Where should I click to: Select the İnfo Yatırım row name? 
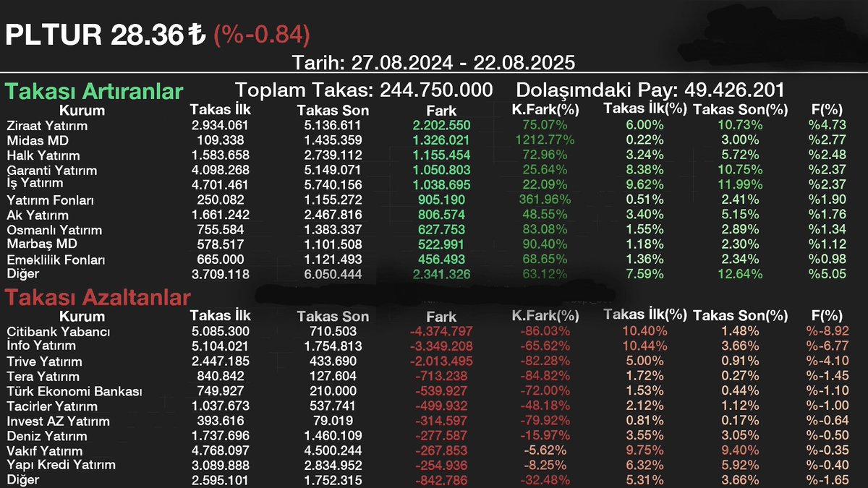tap(43, 346)
